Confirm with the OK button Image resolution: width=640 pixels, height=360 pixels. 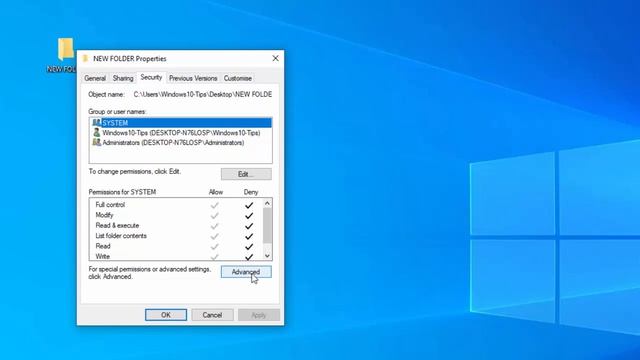(x=166, y=315)
